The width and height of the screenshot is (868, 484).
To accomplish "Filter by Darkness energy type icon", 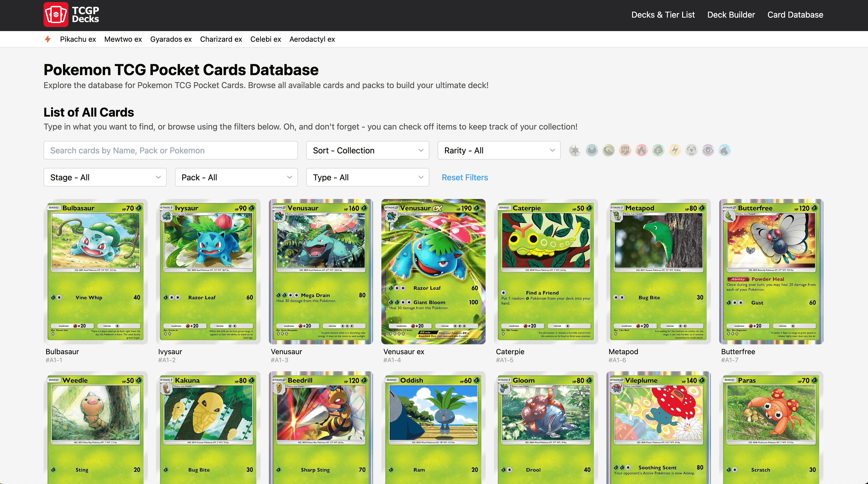I will (592, 150).
